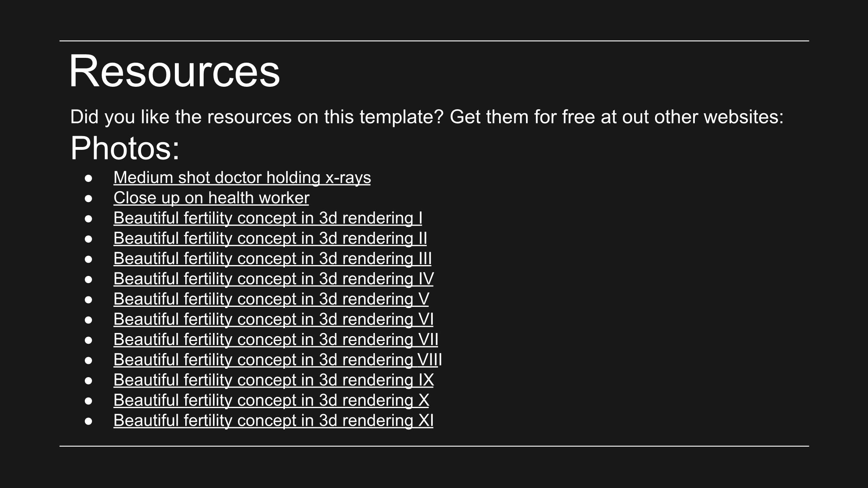Image resolution: width=868 pixels, height=488 pixels.
Task: Open the Close up on health worker link
Action: [x=211, y=198]
